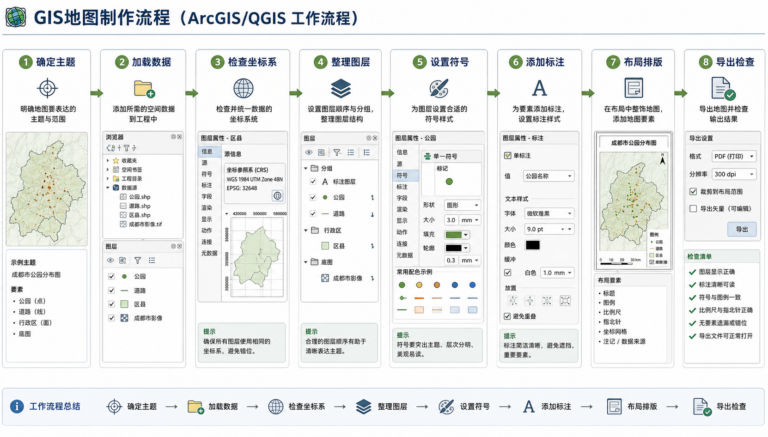
Task: Uncheck 成都市影像 layer checkbox in step 2 图层 panel
Action: point(111,318)
